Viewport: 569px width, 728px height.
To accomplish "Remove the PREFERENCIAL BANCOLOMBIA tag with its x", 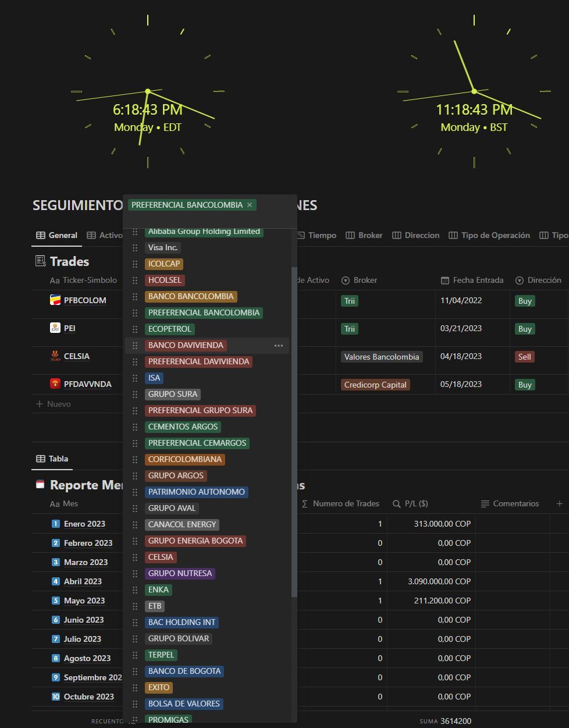I will click(250, 205).
